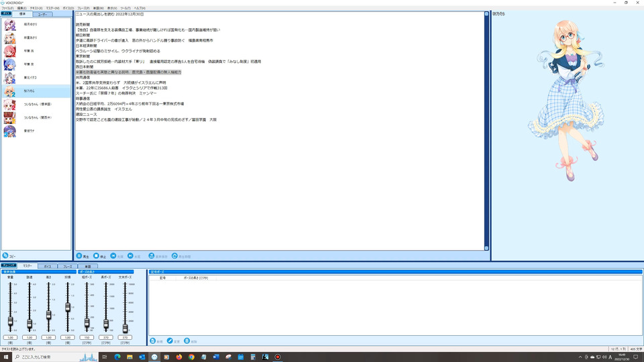Open Word from the taskbar
The height and width of the screenshot is (362, 644).
click(215, 357)
